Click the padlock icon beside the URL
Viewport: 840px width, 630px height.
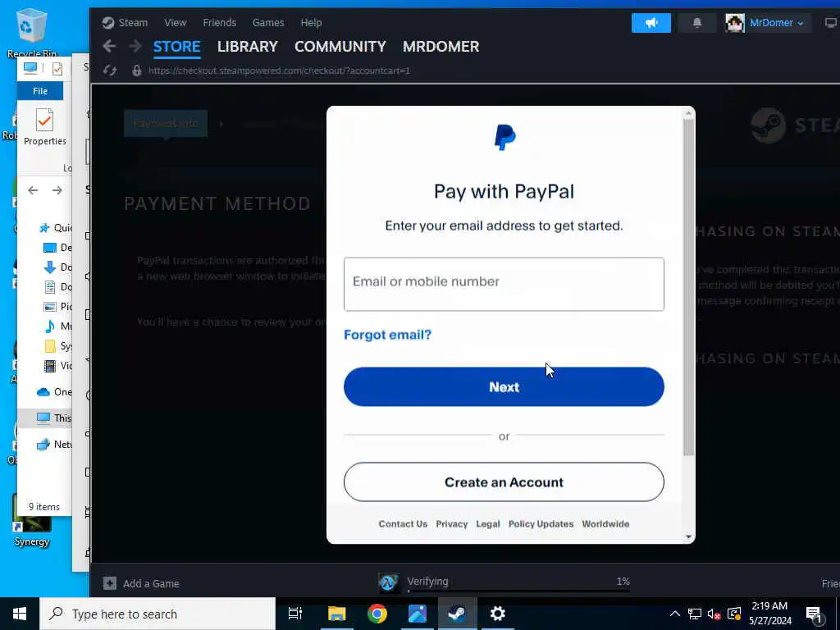137,71
